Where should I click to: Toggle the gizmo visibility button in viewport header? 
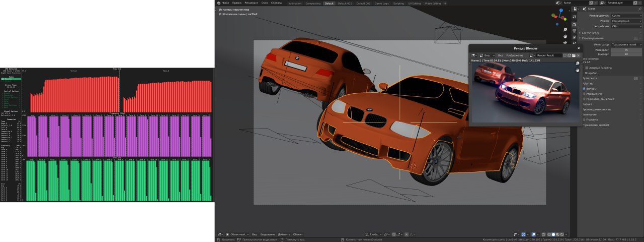[523, 234]
